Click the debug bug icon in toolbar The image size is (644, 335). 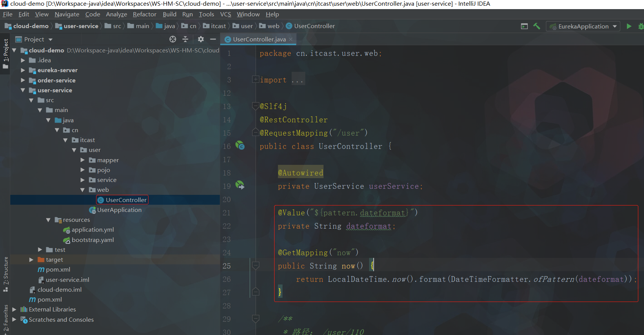[x=641, y=26]
